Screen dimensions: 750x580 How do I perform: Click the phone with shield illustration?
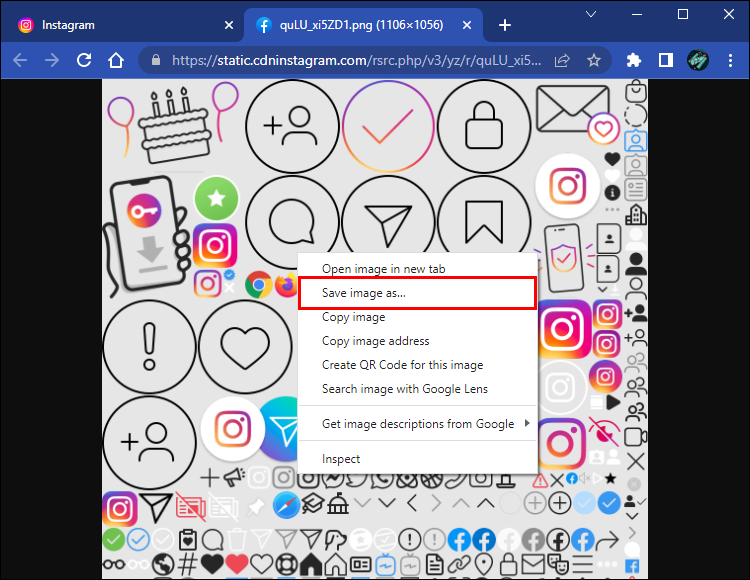coord(564,258)
